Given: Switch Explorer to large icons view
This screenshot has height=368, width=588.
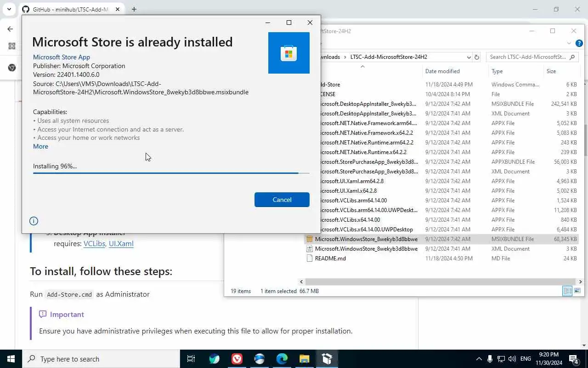Looking at the screenshot, I should coord(577,291).
